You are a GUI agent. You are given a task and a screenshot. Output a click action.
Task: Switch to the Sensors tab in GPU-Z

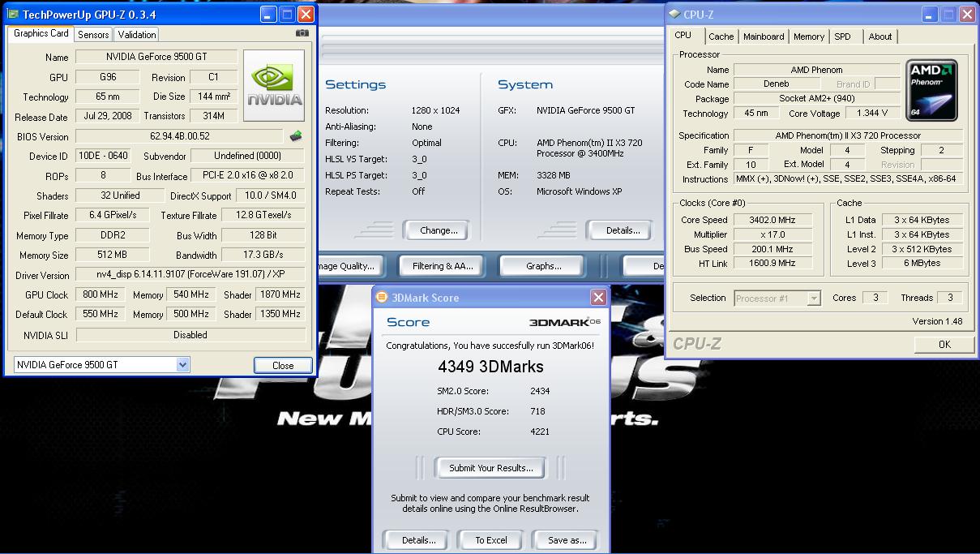(x=93, y=35)
